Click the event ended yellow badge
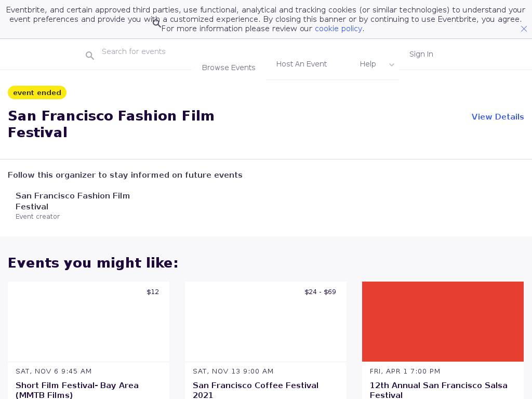The image size is (532, 399). (x=37, y=92)
